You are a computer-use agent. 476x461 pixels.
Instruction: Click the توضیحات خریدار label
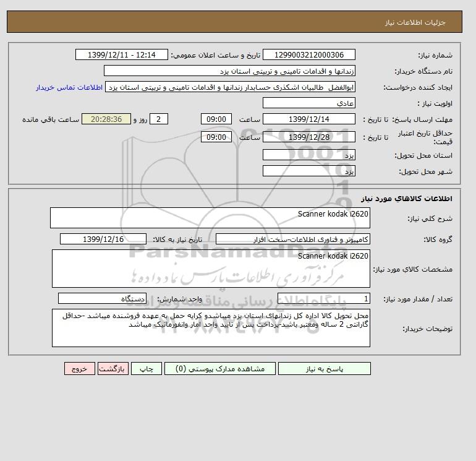pos(427,329)
